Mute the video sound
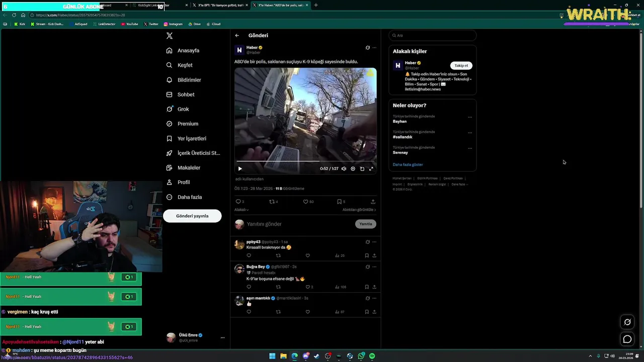The height and width of the screenshot is (362, 644). point(344,168)
